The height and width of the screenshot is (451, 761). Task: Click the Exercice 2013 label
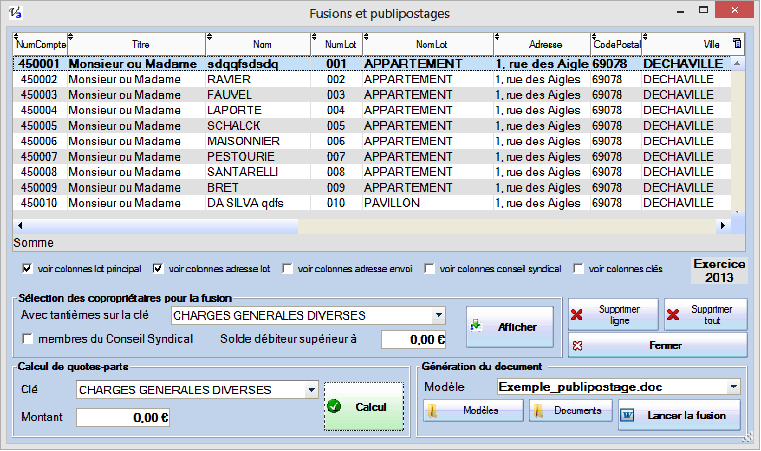pos(719,270)
